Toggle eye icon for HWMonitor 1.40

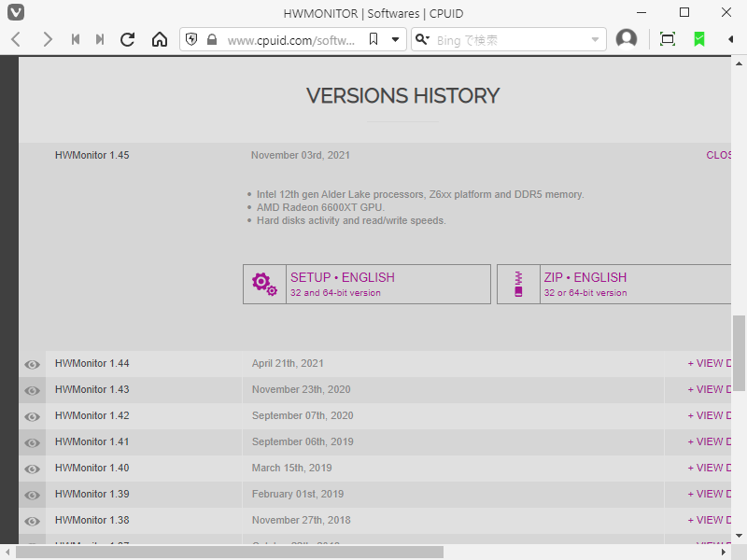33,469
